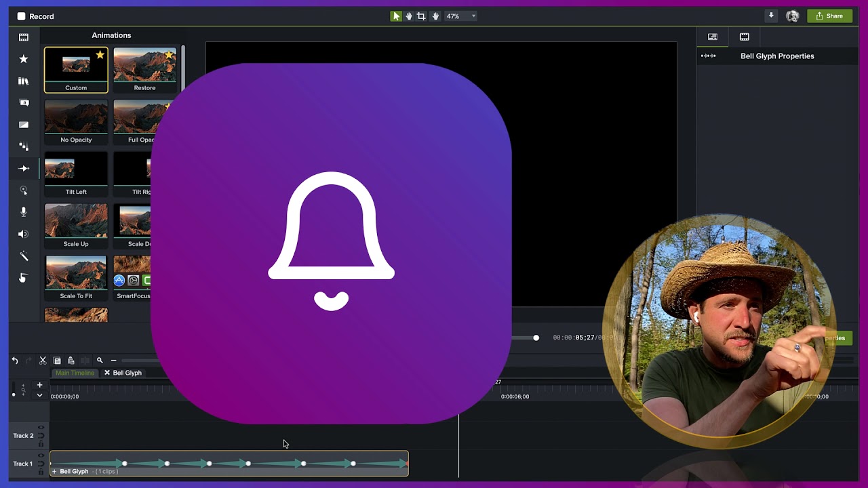Select the Scale To Fit animation
Screen dimensions: 868x488
(x=76, y=279)
